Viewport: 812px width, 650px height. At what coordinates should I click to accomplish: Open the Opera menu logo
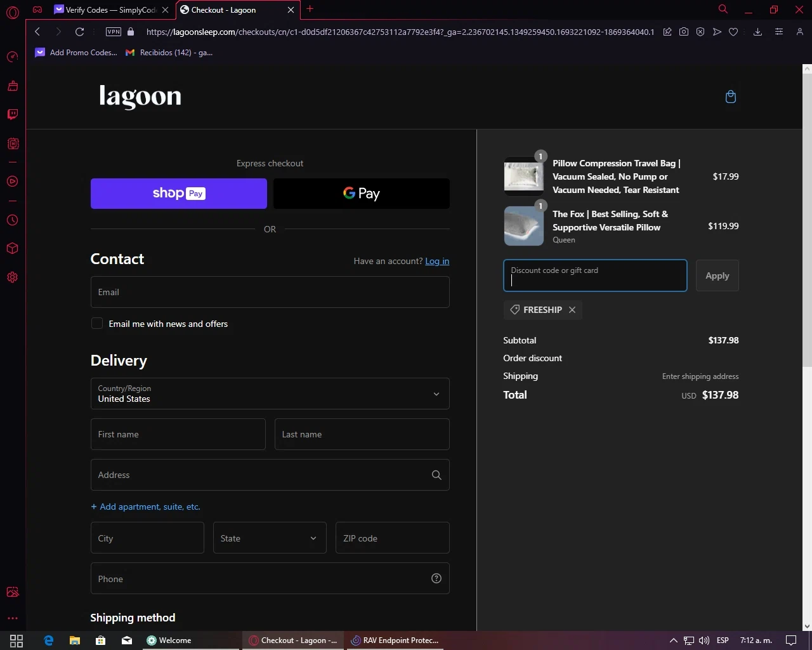(x=12, y=11)
